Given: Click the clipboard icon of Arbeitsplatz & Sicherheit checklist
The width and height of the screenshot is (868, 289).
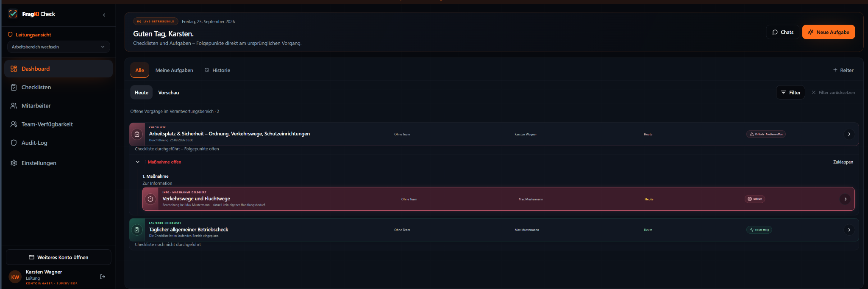Looking at the screenshot, I should 137,134.
